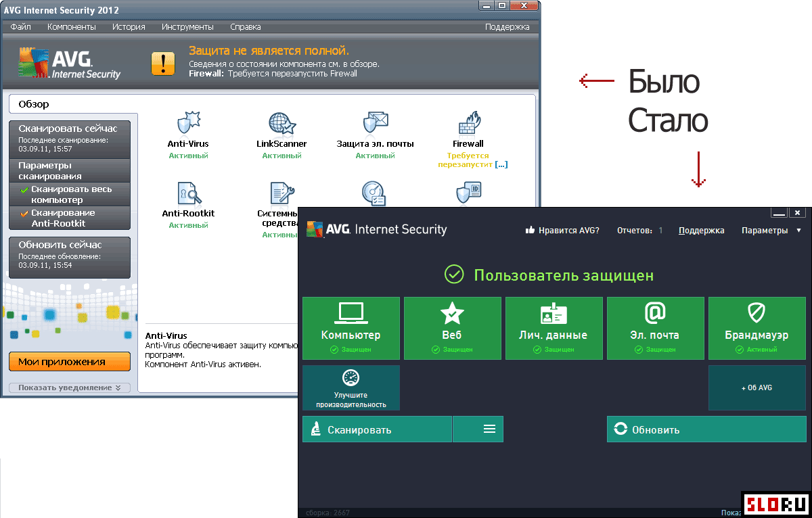812x518 pixels.
Task: Click Сканировать сейчас button
Action: [x=70, y=139]
